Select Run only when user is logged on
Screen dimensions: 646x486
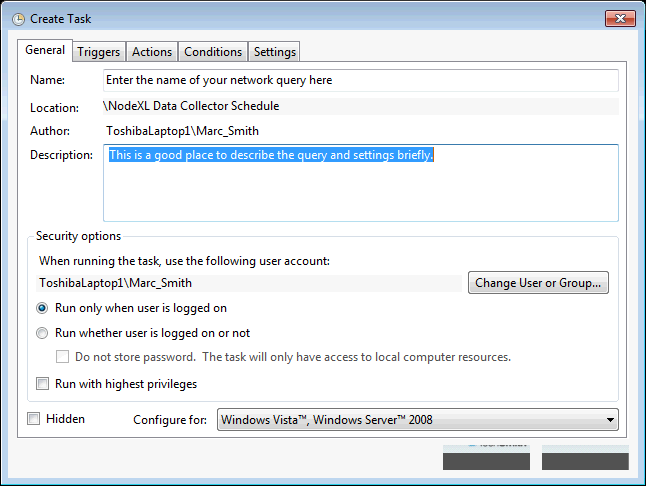[x=42, y=308]
